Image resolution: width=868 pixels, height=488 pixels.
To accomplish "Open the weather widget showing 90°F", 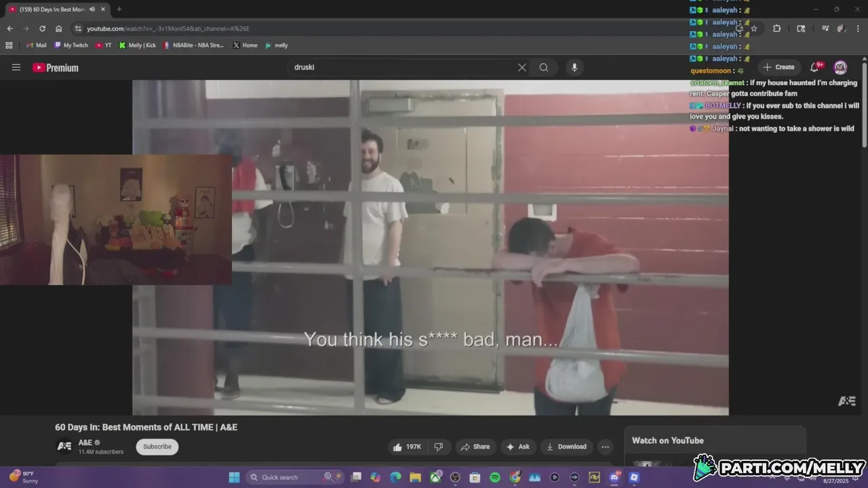I will pyautogui.click(x=22, y=477).
